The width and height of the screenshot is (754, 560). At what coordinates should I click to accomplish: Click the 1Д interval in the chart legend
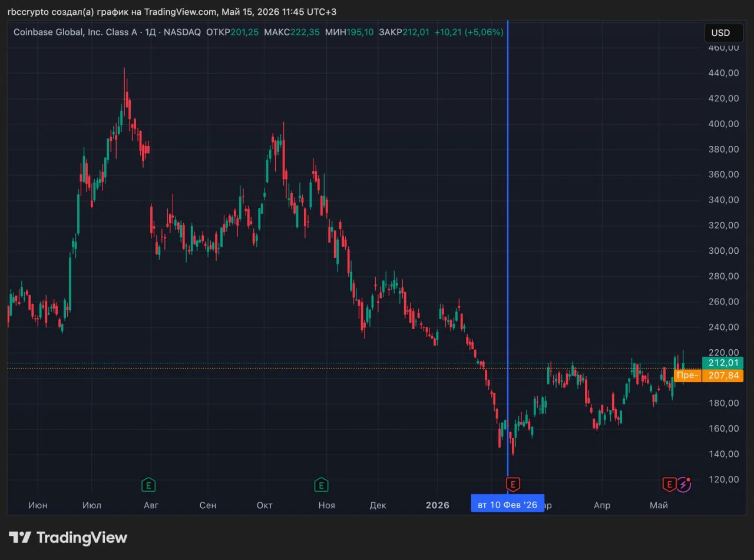click(151, 32)
